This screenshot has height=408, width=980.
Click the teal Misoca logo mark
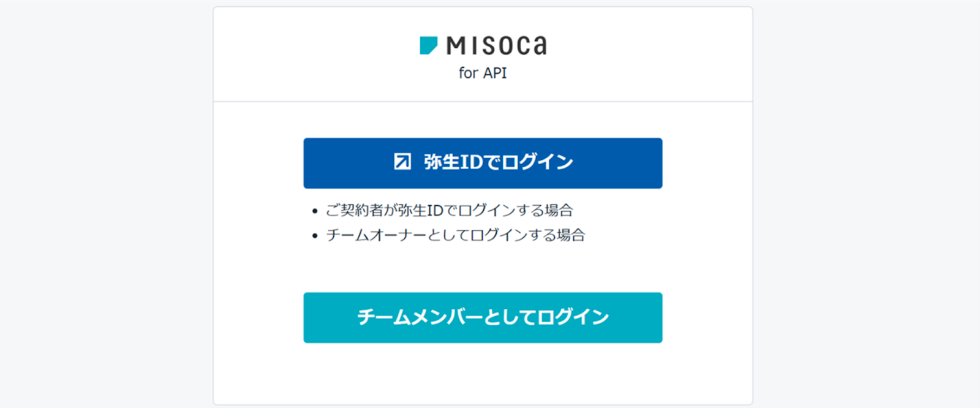(x=428, y=45)
